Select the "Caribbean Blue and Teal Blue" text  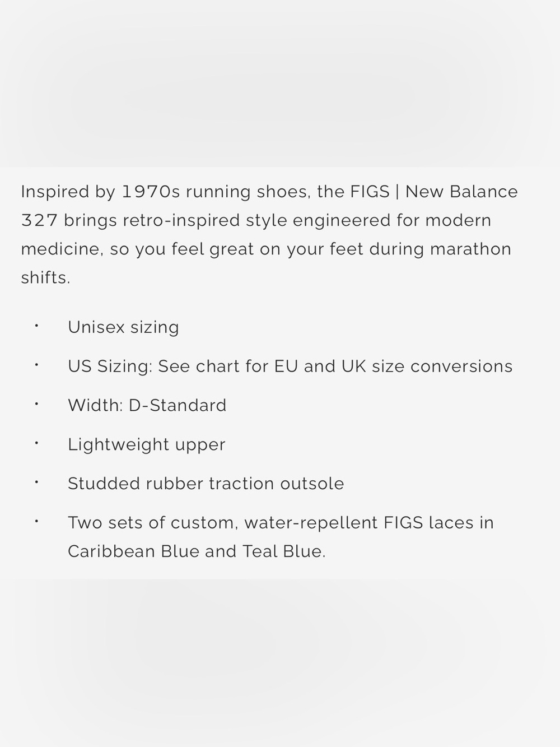[x=195, y=551]
